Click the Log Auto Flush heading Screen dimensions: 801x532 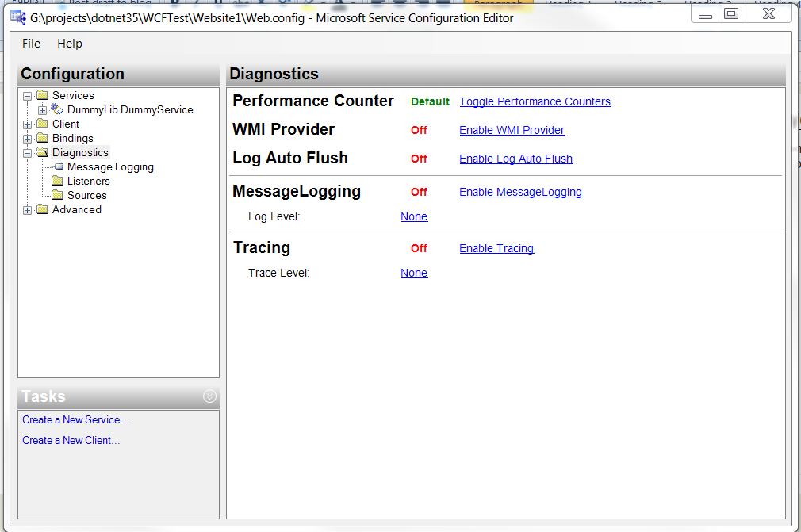290,159
